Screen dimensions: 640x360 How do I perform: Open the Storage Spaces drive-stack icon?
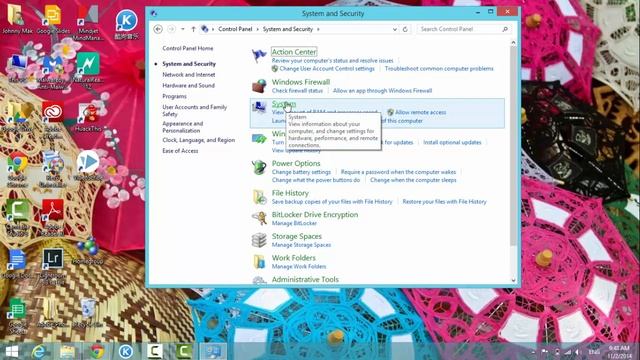pyautogui.click(x=259, y=240)
